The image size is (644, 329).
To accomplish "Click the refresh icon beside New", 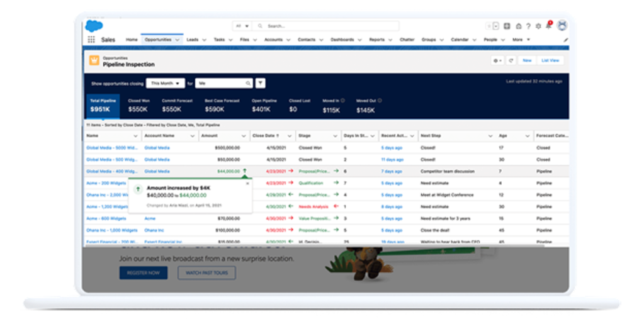I will (x=511, y=60).
